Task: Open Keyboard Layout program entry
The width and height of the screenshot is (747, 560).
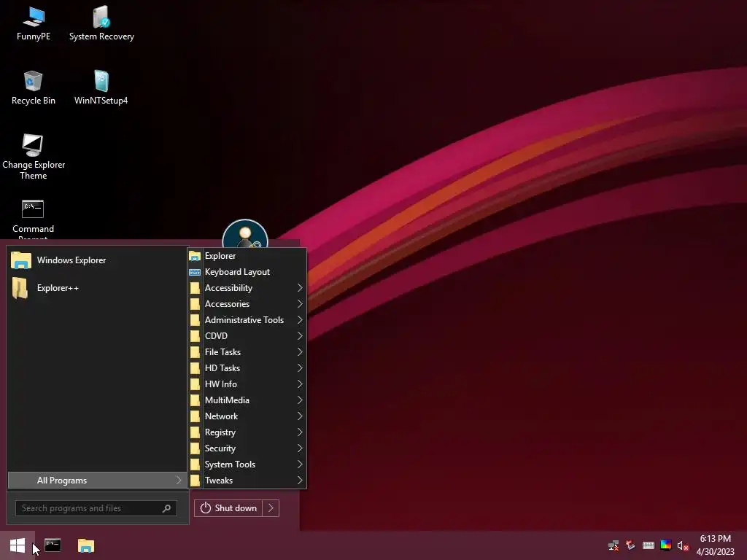Action: tap(247, 272)
